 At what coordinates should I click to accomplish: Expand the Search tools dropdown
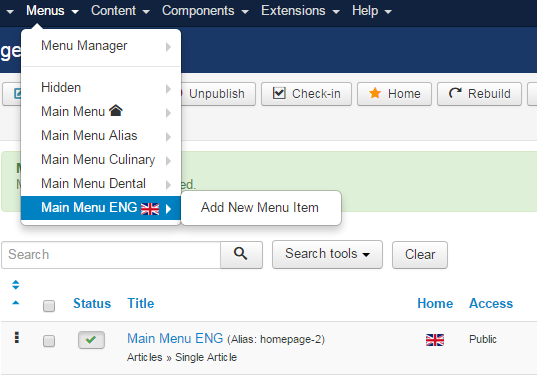click(x=327, y=254)
